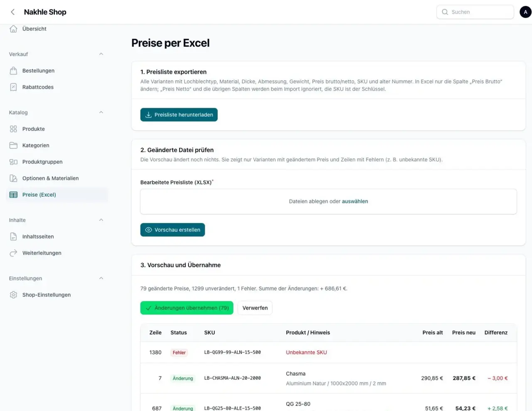The image size is (532, 411).
Task: Collapse the Einstellungen section chevron
Action: point(101,278)
